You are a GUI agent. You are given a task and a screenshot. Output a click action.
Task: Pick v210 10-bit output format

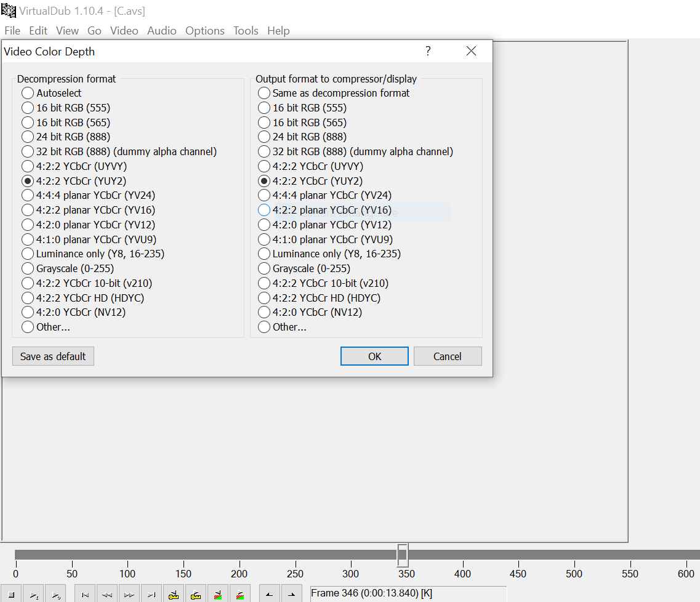click(323, 283)
